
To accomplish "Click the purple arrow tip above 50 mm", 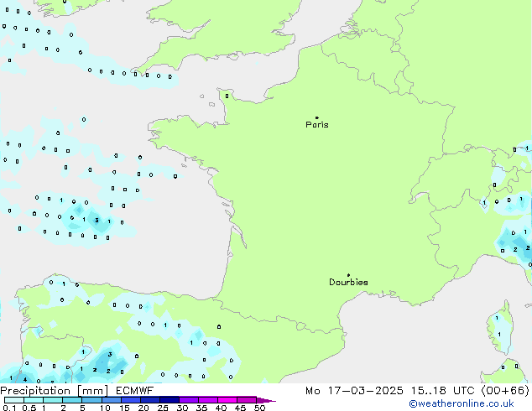I will (x=266, y=400).
